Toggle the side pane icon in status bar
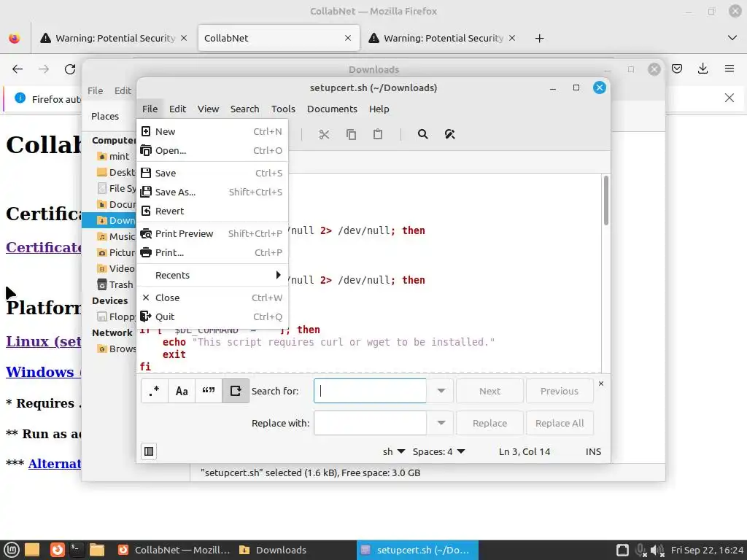 coord(149,451)
